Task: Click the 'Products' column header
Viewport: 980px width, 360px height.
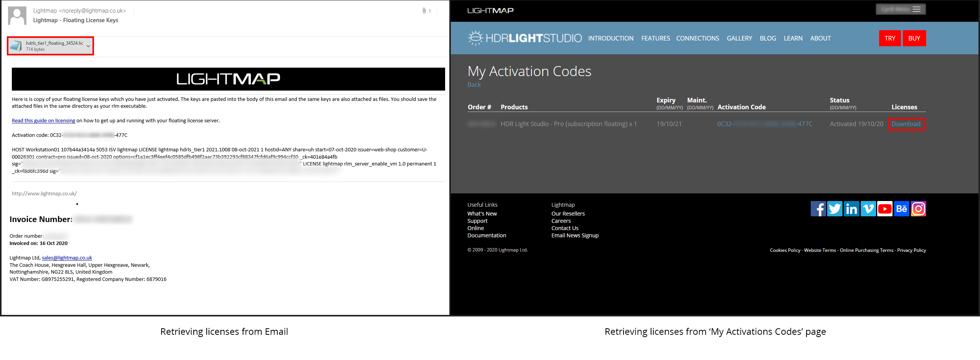Action: (514, 107)
